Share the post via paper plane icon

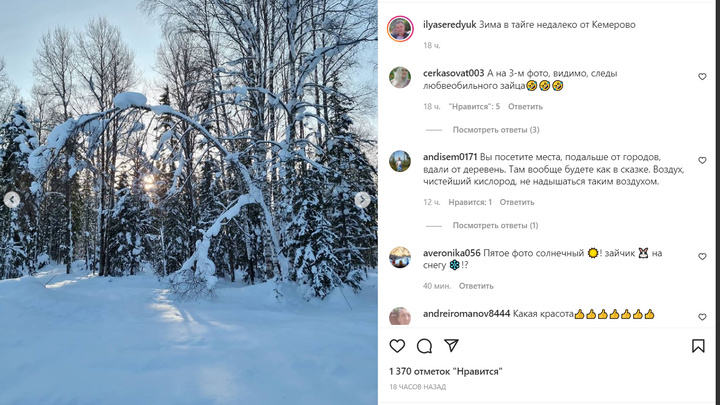pos(451,345)
